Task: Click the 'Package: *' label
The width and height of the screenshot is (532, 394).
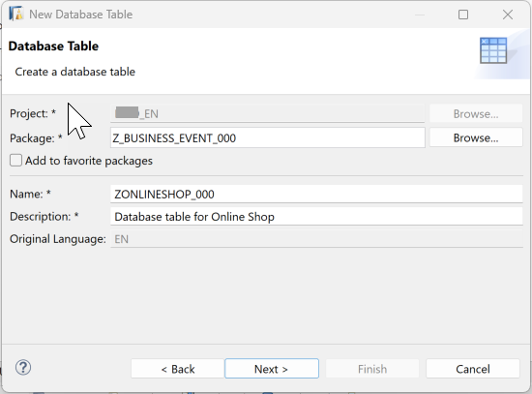Action: point(36,138)
